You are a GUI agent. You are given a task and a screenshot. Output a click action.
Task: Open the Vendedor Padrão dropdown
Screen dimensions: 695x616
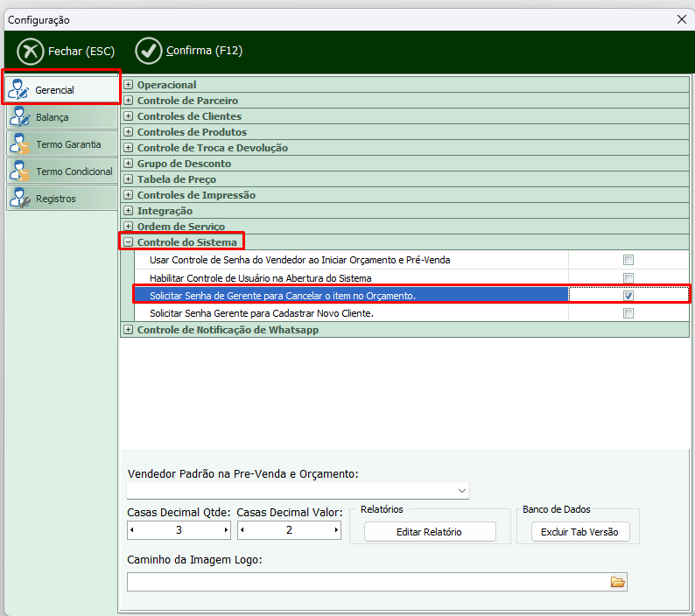click(x=461, y=491)
